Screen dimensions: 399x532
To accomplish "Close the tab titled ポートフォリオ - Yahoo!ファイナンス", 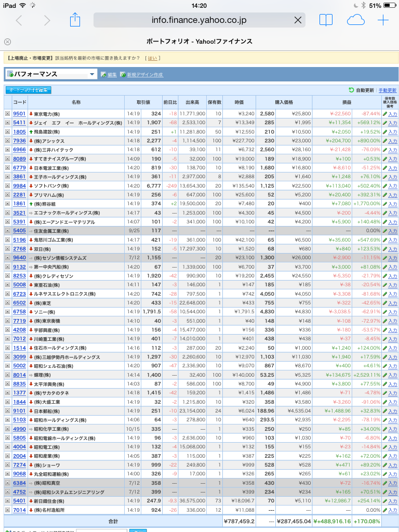I will pyautogui.click(x=7, y=42).
